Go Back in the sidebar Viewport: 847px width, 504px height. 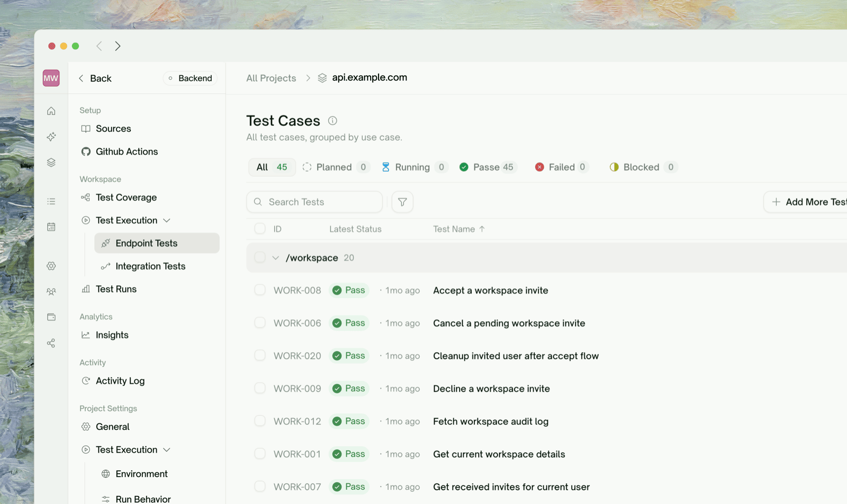pos(95,78)
